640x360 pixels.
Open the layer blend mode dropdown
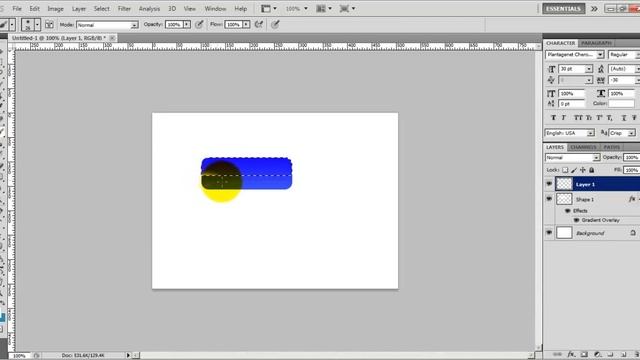(x=572, y=158)
